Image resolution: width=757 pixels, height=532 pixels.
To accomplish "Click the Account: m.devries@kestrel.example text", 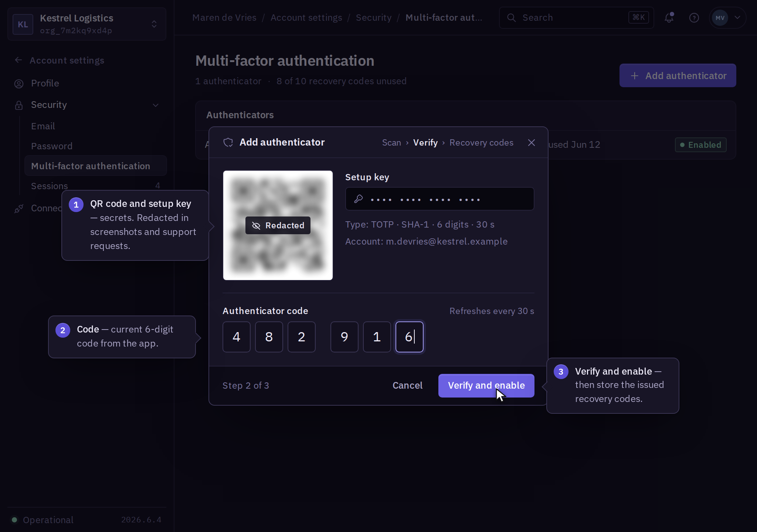I will point(426,241).
